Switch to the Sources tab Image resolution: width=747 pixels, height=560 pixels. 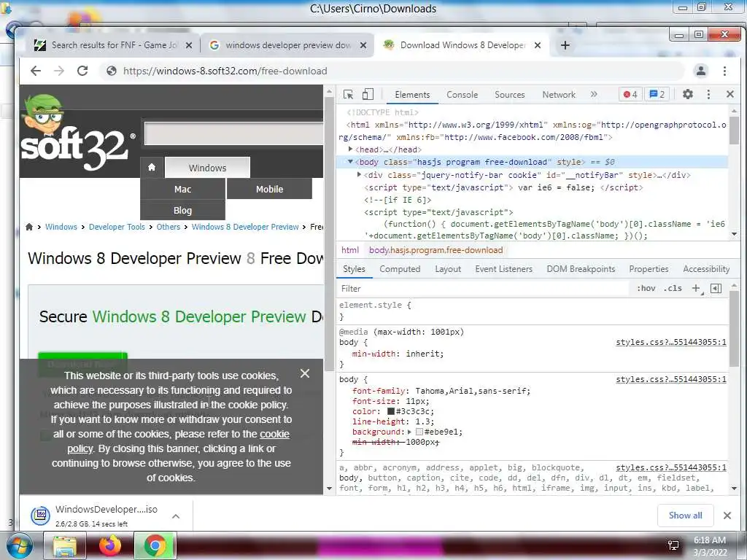(510, 94)
